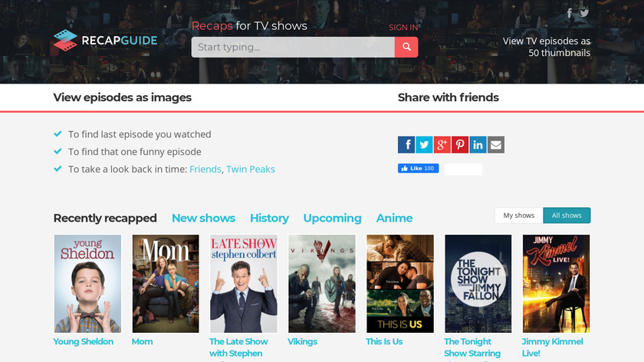Share via the email envelope square
Viewport: 644px width, 362px height.
tap(496, 145)
